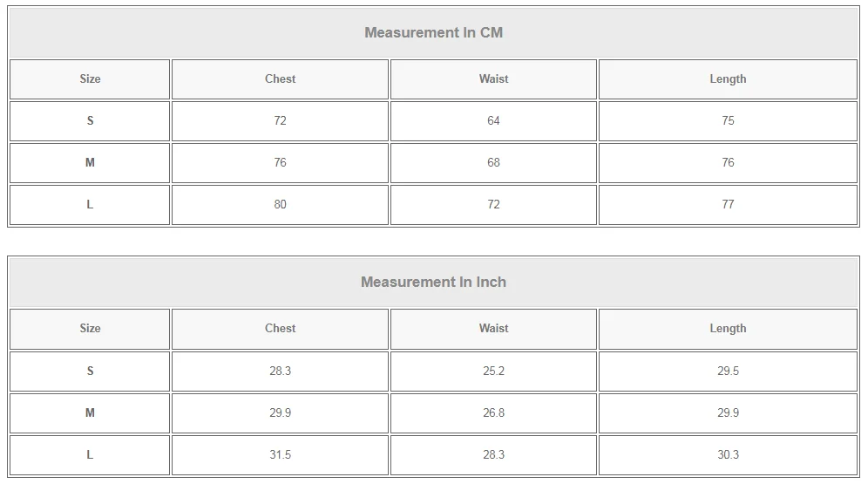Select the Waist column header in CM table

(493, 79)
